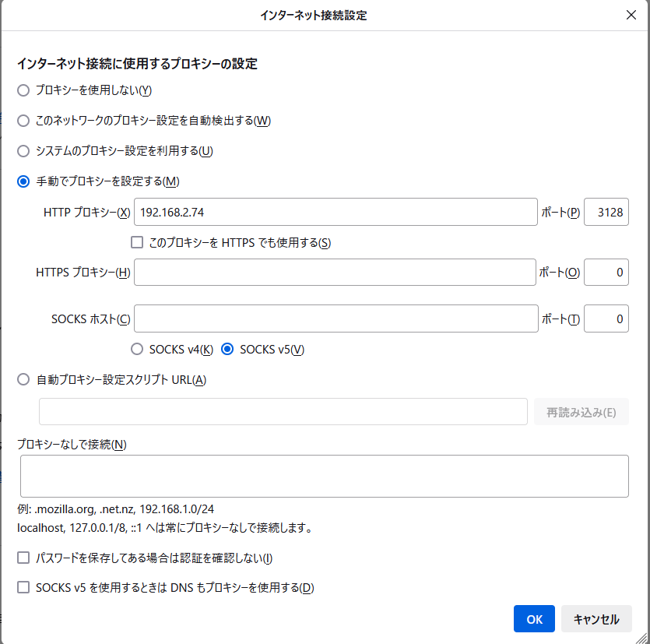Click the プロキシーなしで接続 text area

pos(324,476)
